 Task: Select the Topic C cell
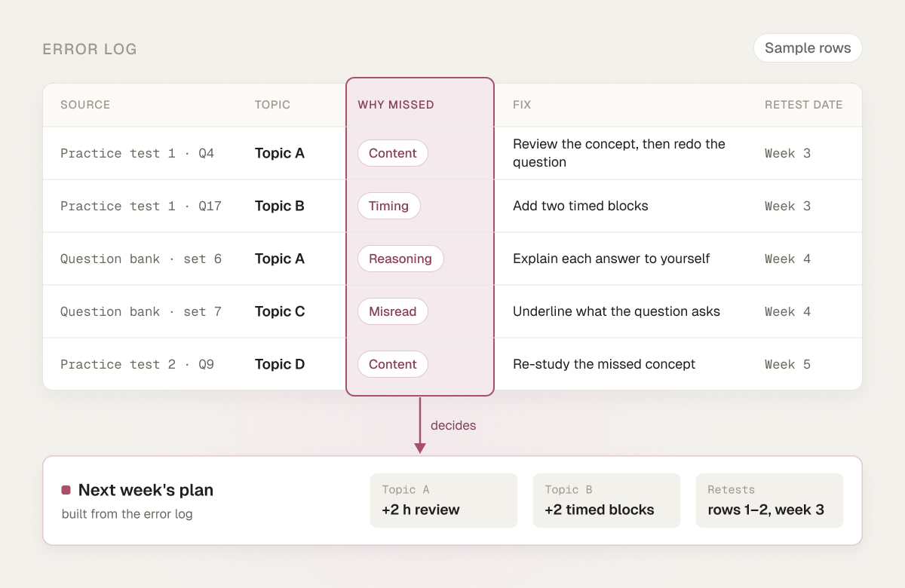280,311
